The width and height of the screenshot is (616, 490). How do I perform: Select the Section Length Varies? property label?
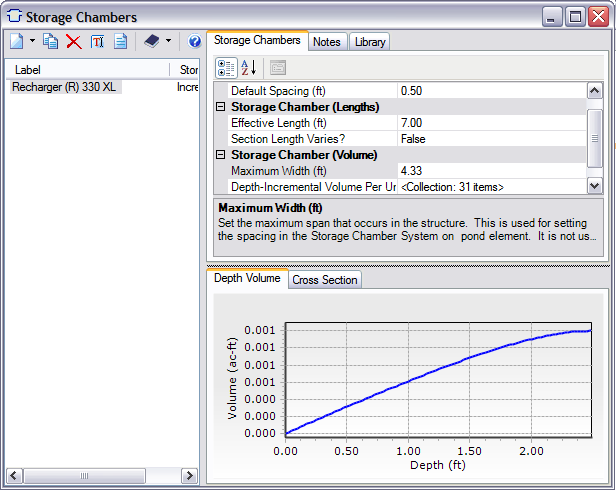click(x=313, y=139)
